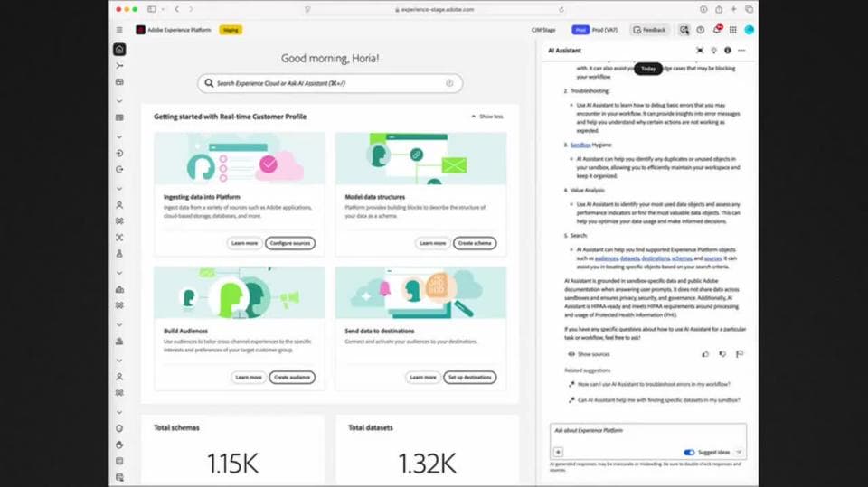Click Set up destinations button
The height and width of the screenshot is (487, 868).
(x=469, y=378)
